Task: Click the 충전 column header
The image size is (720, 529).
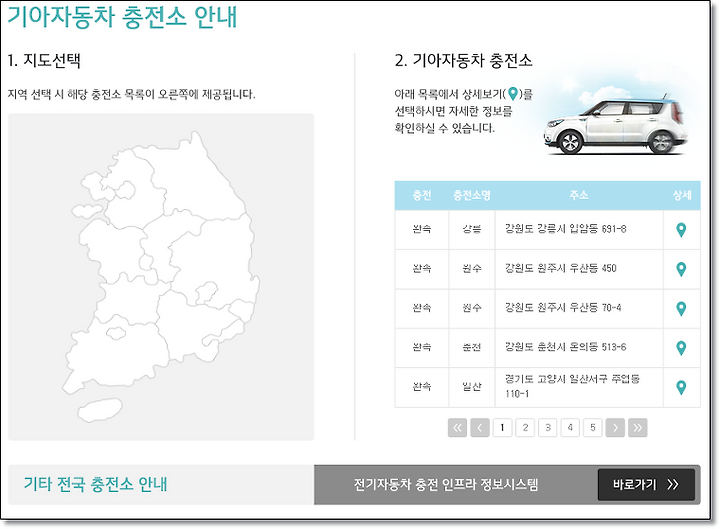Action: (x=422, y=195)
